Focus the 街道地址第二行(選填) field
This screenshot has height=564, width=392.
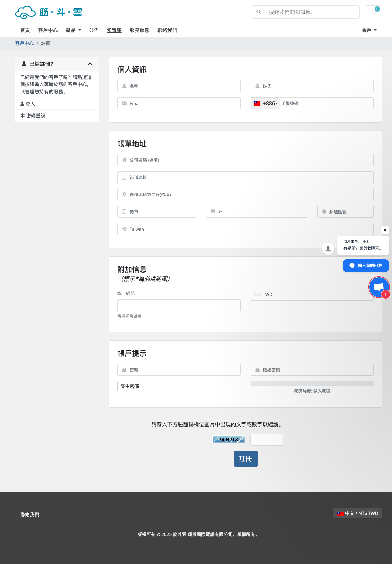click(x=245, y=195)
